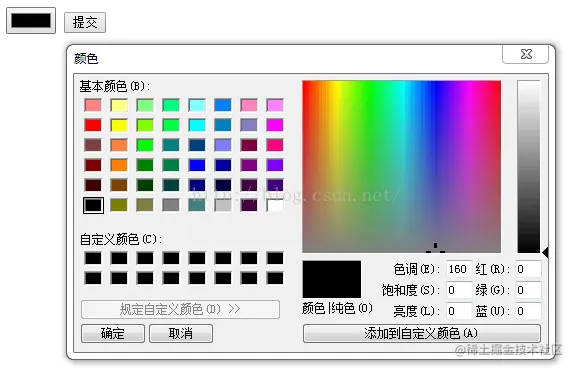Select the bright yellow basic color
The width and height of the screenshot is (574, 368).
coord(119,125)
